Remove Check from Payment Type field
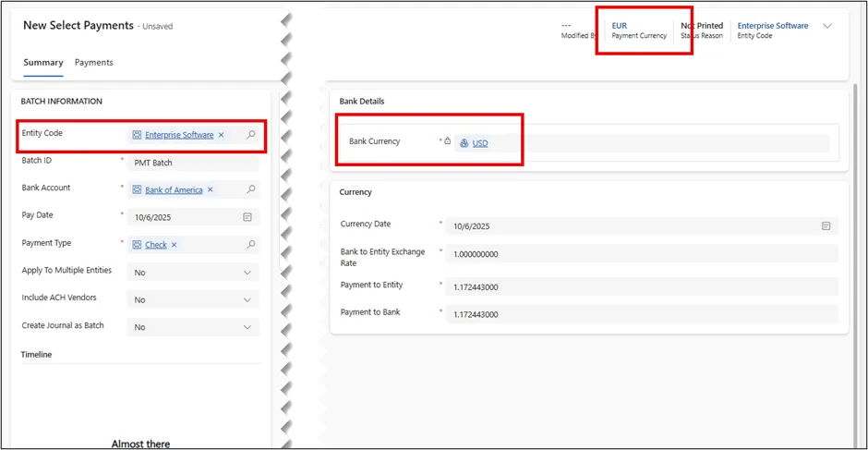This screenshot has width=868, height=450. coord(174,244)
